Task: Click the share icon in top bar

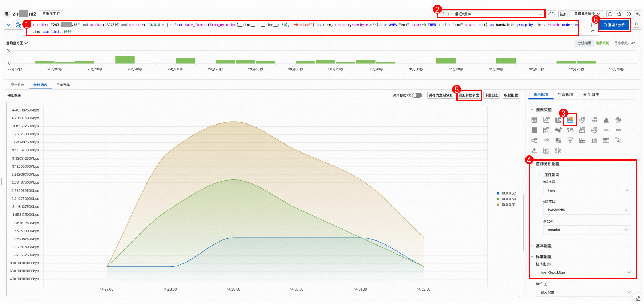Action: coord(638,14)
